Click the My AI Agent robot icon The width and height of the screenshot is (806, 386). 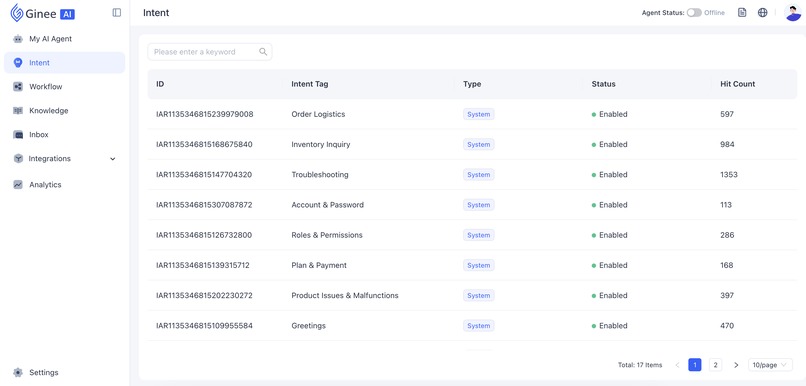click(x=18, y=39)
